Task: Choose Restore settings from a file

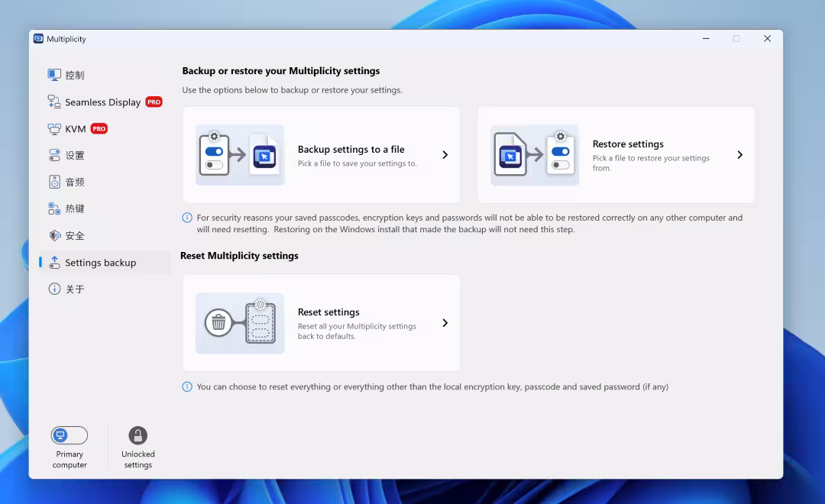Action: coord(616,155)
